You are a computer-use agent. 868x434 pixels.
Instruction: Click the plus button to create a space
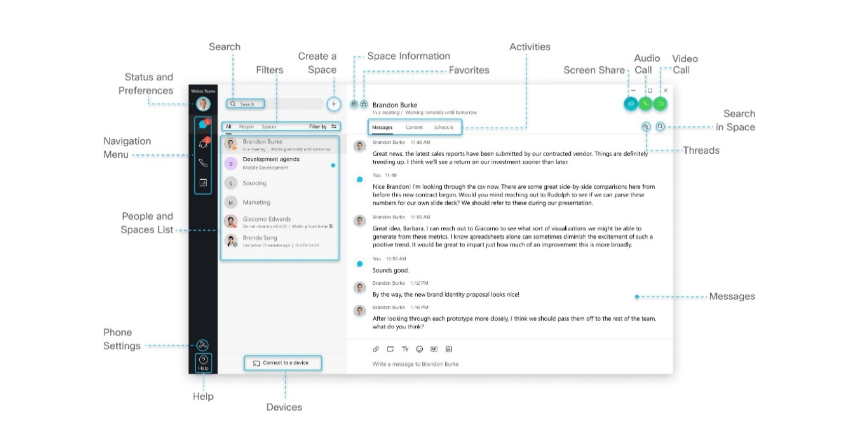coord(333,104)
